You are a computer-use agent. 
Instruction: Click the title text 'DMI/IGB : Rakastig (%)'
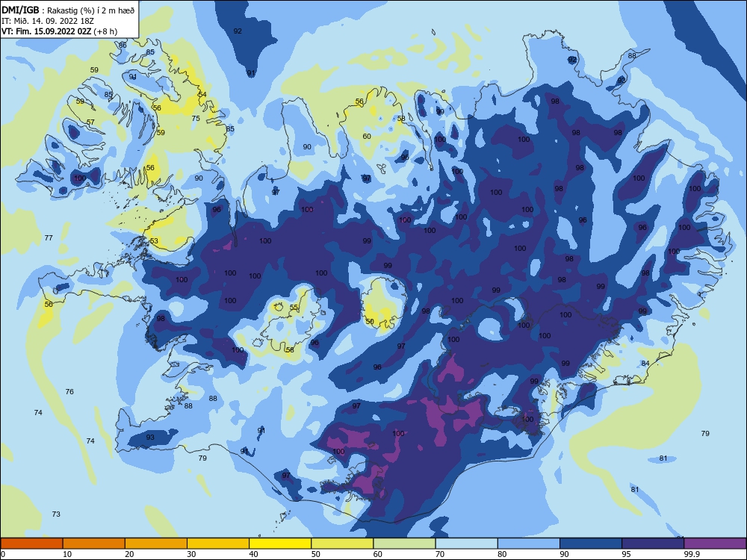tap(49, 10)
